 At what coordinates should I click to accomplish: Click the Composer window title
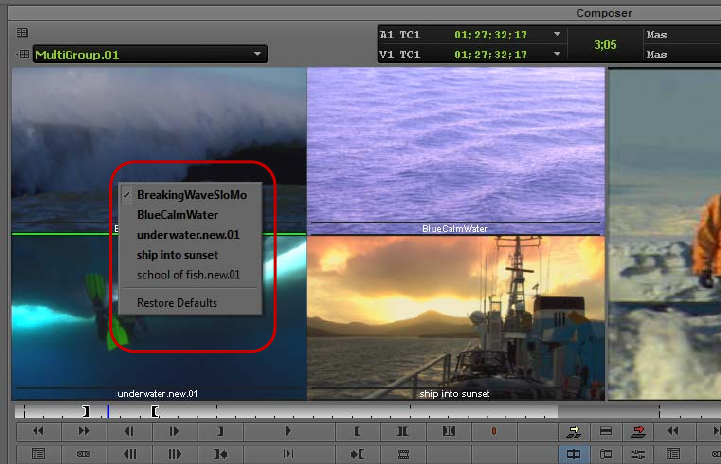(x=604, y=13)
